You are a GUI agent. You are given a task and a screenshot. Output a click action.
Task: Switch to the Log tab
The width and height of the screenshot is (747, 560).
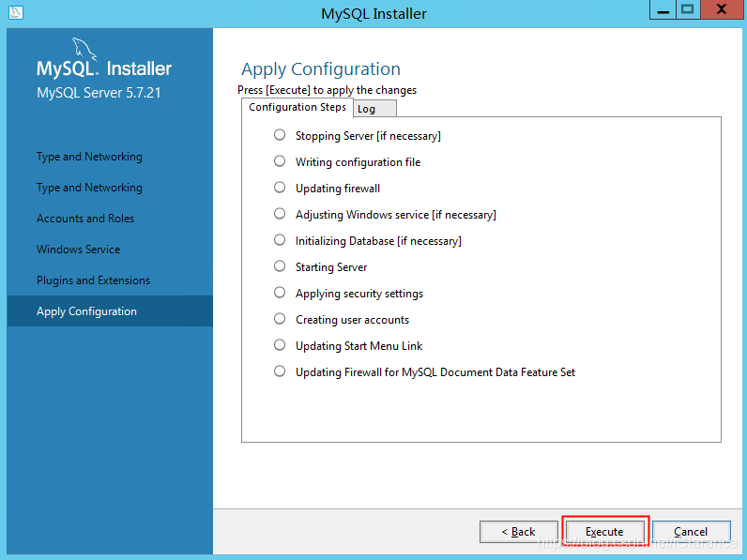(x=374, y=109)
